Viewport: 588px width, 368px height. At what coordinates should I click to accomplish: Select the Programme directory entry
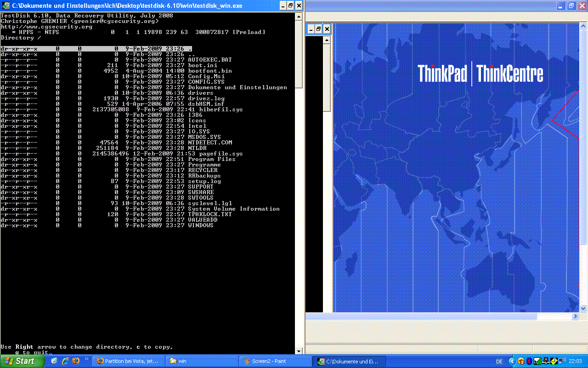pyautogui.click(x=111, y=165)
